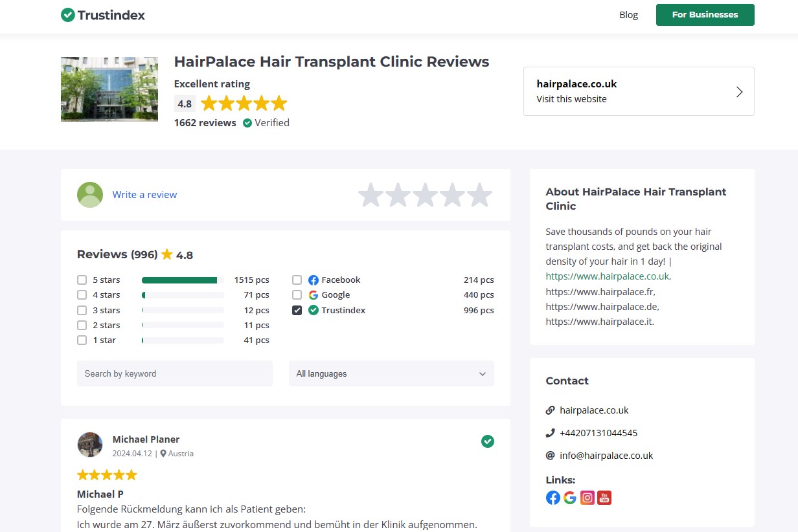Click the chevron on hairpalace.co.uk card

pyautogui.click(x=739, y=92)
